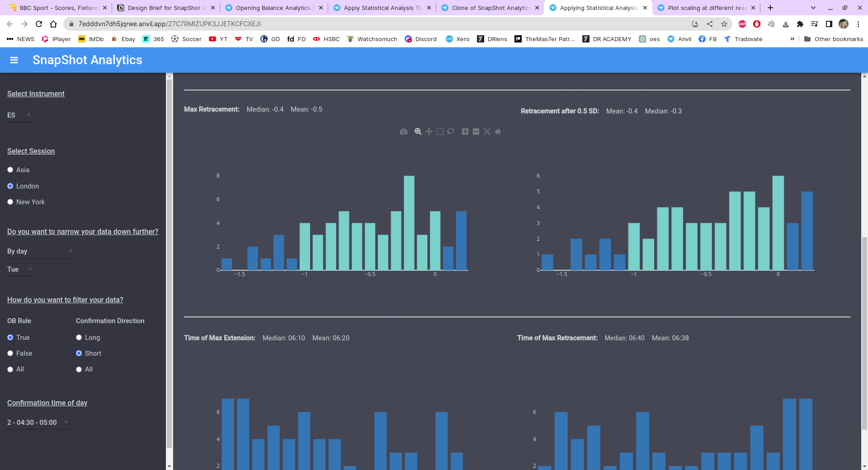Select the New York session
The width and height of the screenshot is (868, 470).
point(10,202)
